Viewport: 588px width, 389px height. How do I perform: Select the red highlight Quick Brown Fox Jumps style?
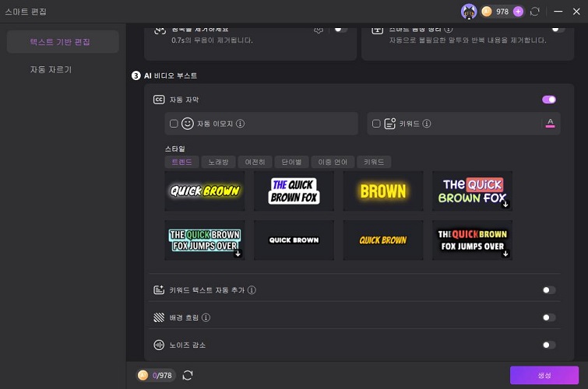[x=472, y=240]
